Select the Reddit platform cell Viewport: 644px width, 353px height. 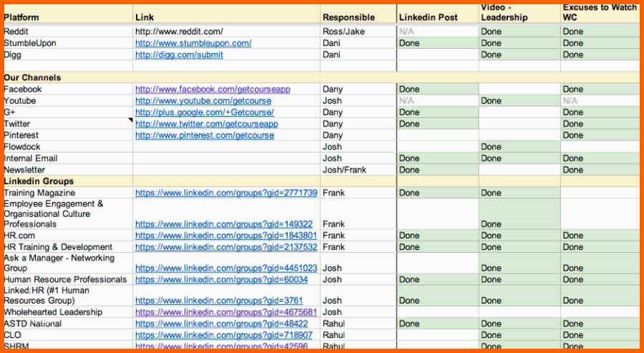click(x=68, y=32)
